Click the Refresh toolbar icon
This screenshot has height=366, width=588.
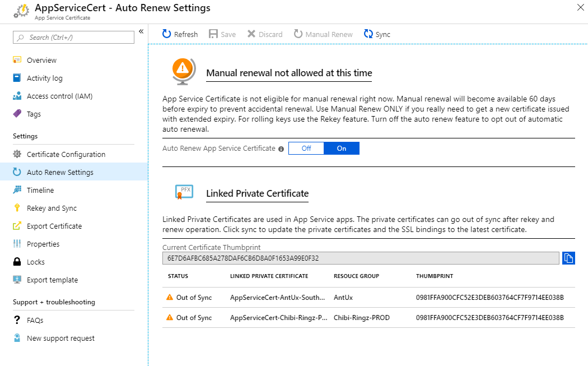(x=167, y=34)
